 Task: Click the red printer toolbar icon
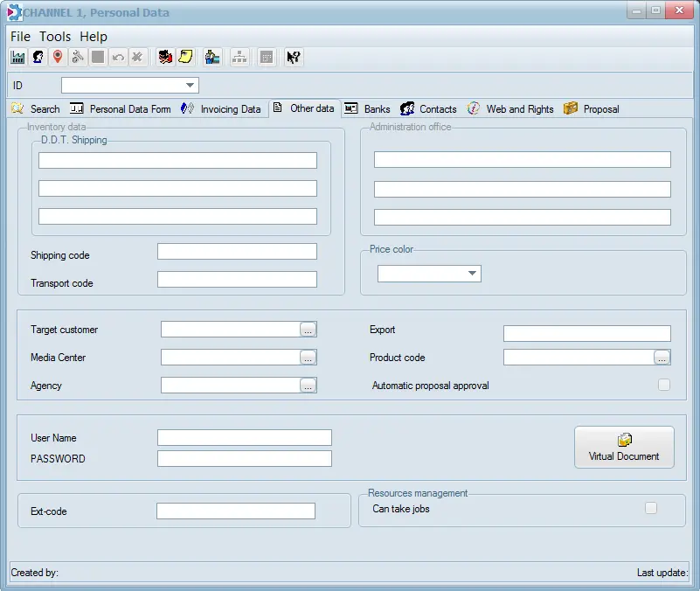pyautogui.click(x=165, y=57)
